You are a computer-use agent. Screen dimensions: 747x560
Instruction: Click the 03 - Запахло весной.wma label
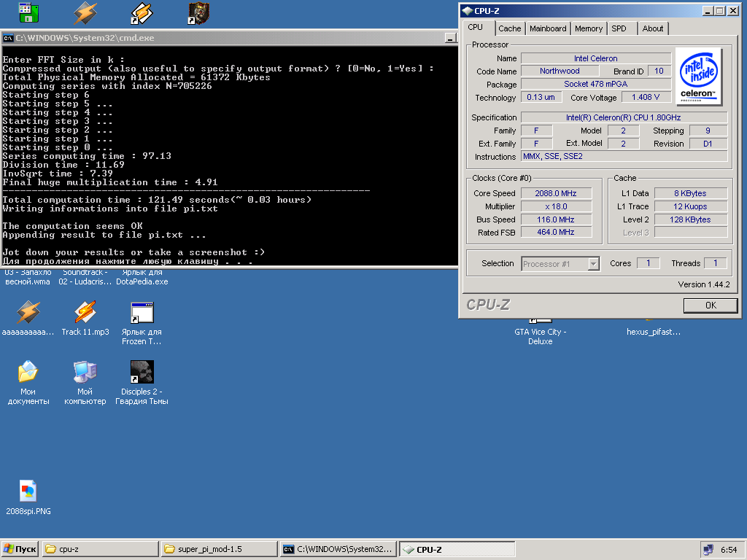pyautogui.click(x=28, y=276)
